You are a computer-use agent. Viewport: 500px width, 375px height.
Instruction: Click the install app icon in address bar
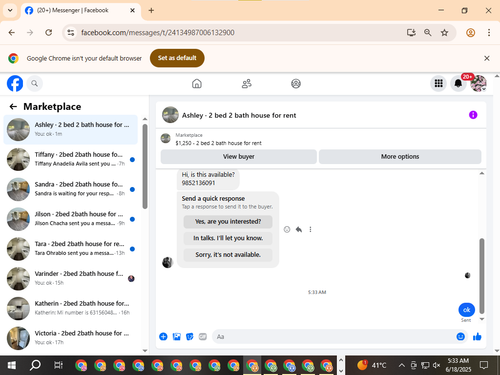[411, 33]
